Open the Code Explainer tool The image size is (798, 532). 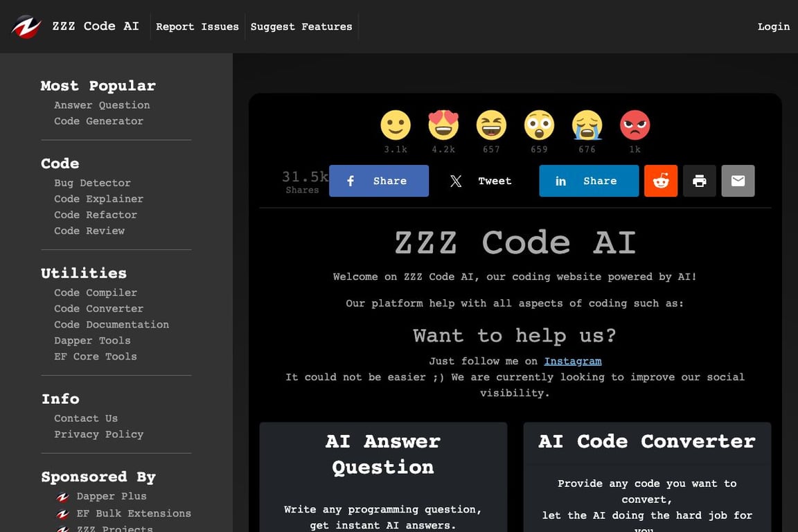pyautogui.click(x=99, y=199)
